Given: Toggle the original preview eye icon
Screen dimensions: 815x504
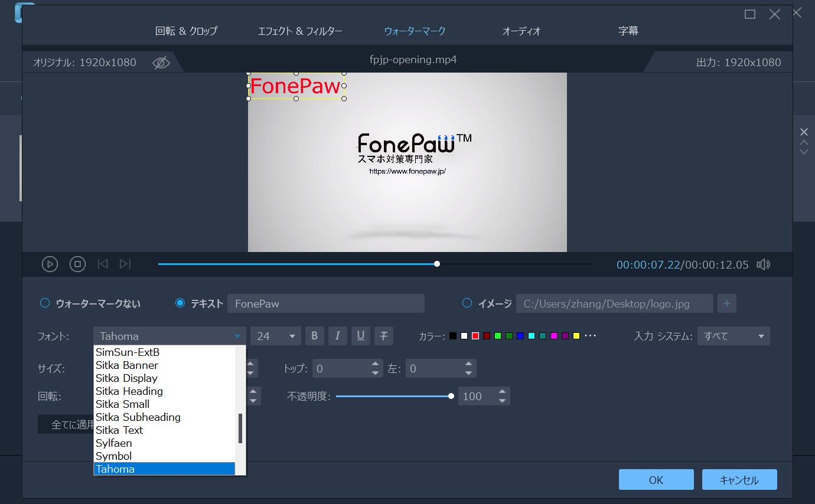Looking at the screenshot, I should coord(161,63).
